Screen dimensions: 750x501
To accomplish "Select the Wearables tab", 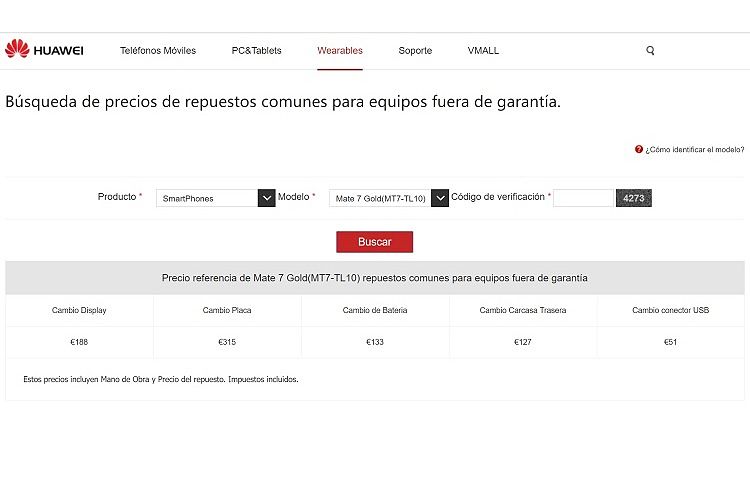I will click(340, 50).
